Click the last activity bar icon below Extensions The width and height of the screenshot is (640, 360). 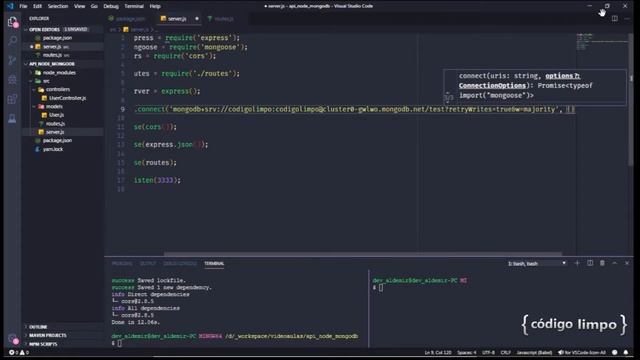tap(13, 118)
